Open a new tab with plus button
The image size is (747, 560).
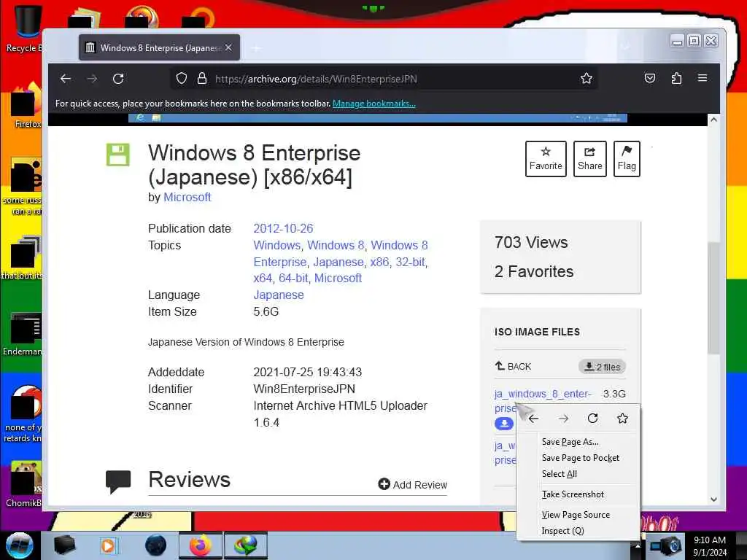(256, 47)
